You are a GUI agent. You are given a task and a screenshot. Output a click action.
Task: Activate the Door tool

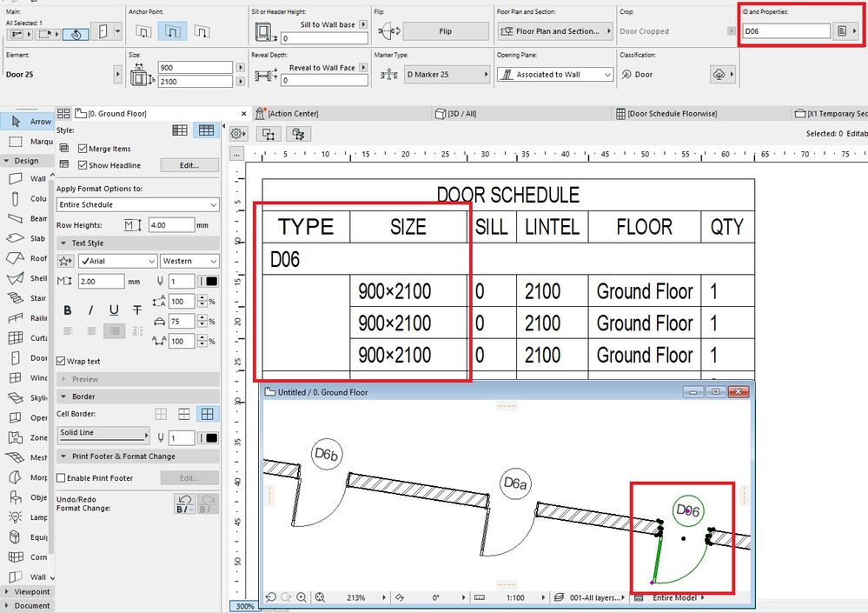pyautogui.click(x=27, y=357)
